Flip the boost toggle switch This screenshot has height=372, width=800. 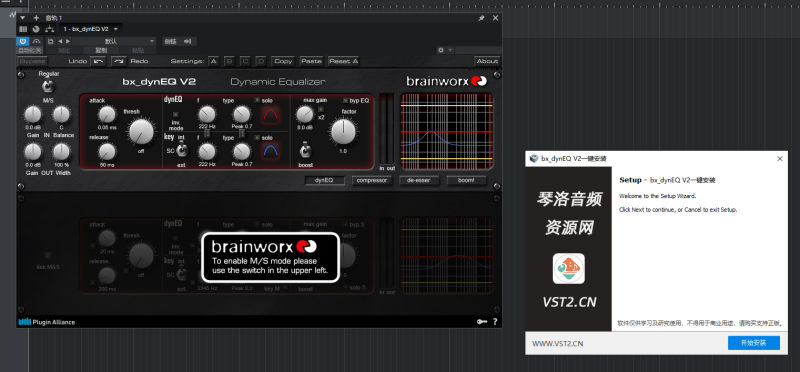(x=305, y=151)
